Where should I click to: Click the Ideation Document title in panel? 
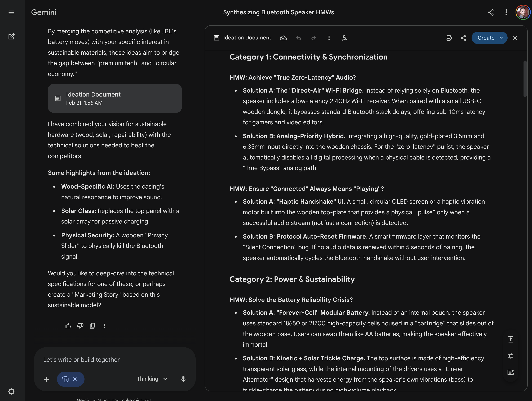click(x=247, y=38)
